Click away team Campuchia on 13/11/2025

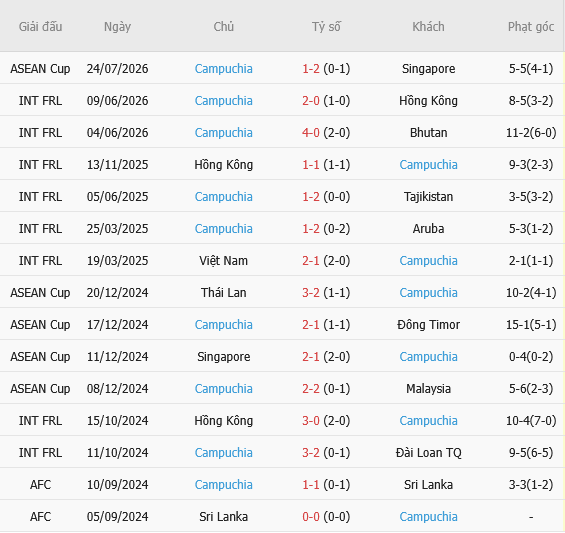[x=428, y=165]
